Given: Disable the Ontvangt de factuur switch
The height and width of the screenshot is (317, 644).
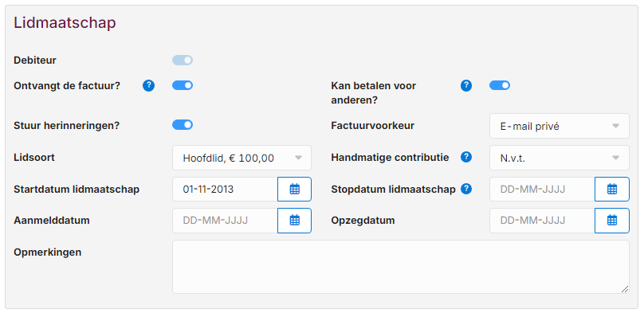Looking at the screenshot, I should pyautogui.click(x=183, y=85).
